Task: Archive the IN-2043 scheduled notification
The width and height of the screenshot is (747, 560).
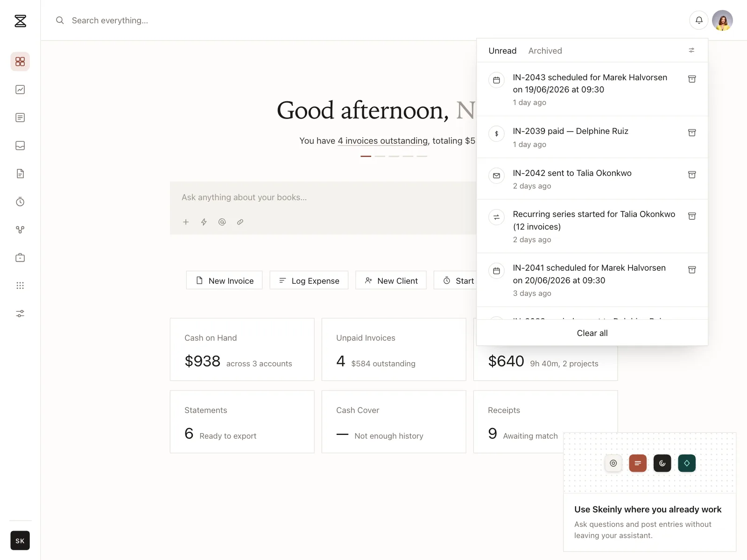Action: (x=692, y=79)
